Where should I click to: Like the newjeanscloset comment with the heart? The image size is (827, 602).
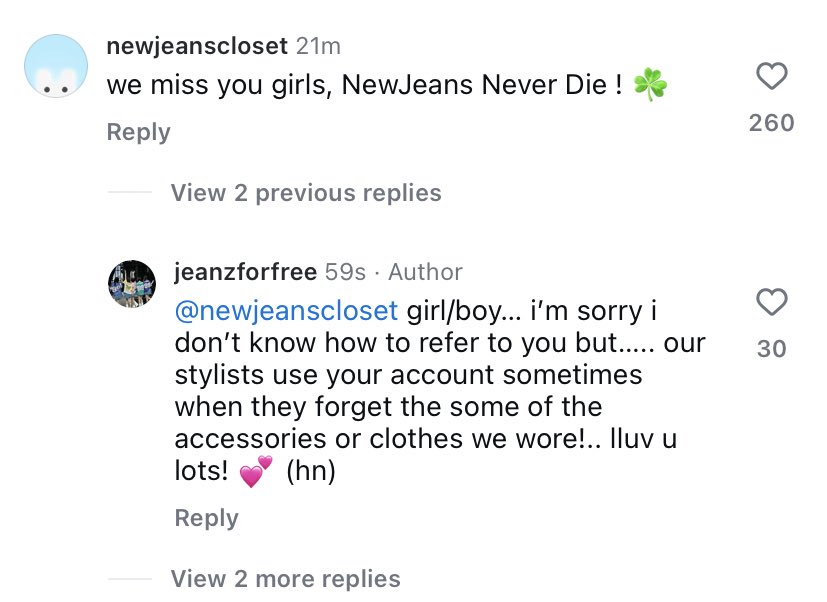click(771, 77)
